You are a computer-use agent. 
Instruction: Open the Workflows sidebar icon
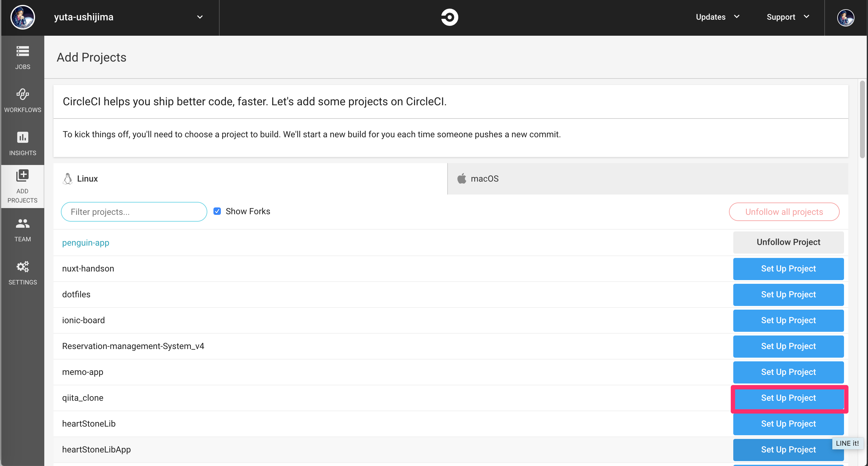coord(22,100)
